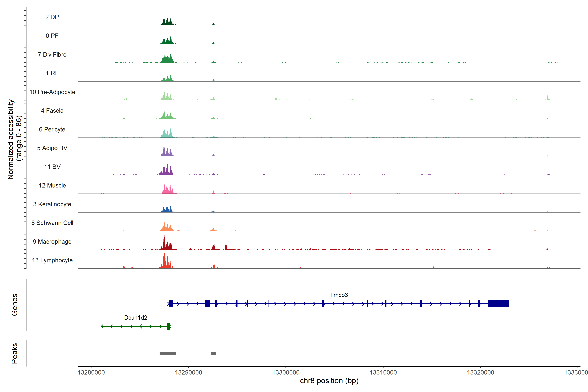Select the wider gray peak bar
Image resolution: width=588 pixels, height=392 pixels.
168,353
